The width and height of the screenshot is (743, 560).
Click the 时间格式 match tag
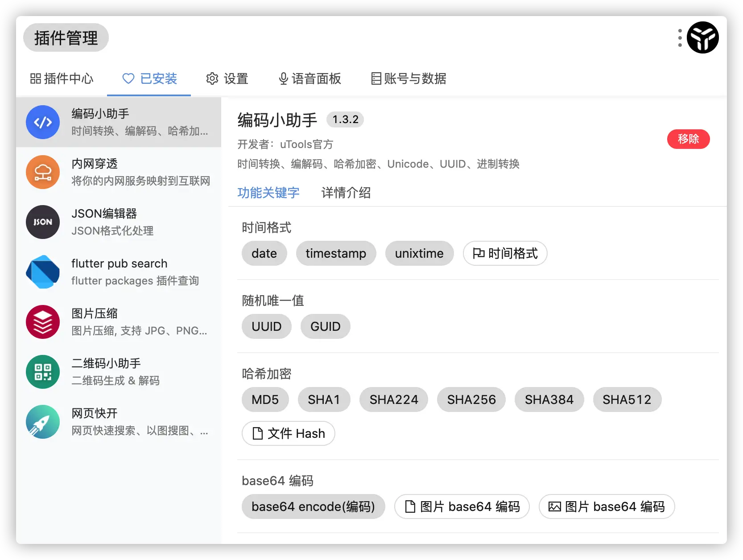(505, 253)
